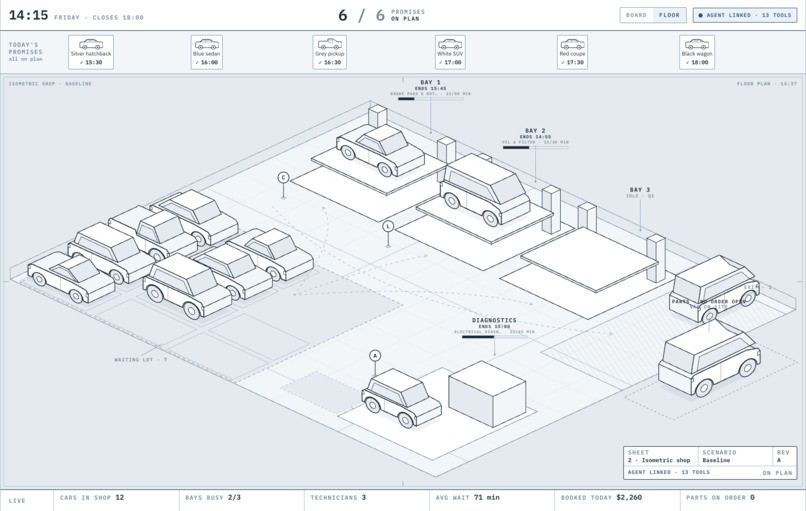The image size is (806, 511).
Task: Click the technician marker L
Action: coord(388,226)
